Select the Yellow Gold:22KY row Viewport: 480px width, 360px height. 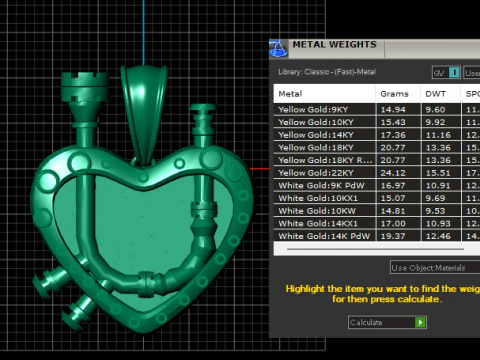tap(377, 173)
